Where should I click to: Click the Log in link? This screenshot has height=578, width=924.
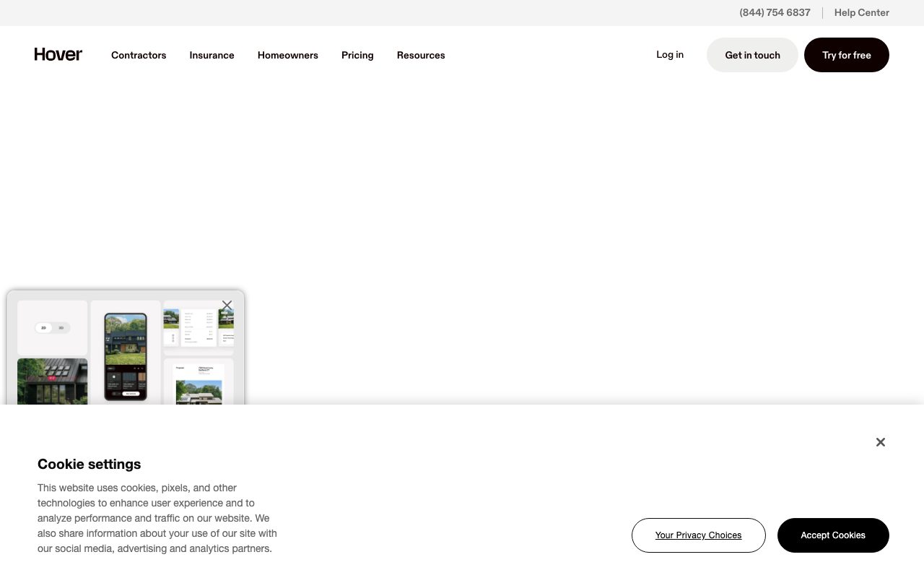pyautogui.click(x=670, y=55)
